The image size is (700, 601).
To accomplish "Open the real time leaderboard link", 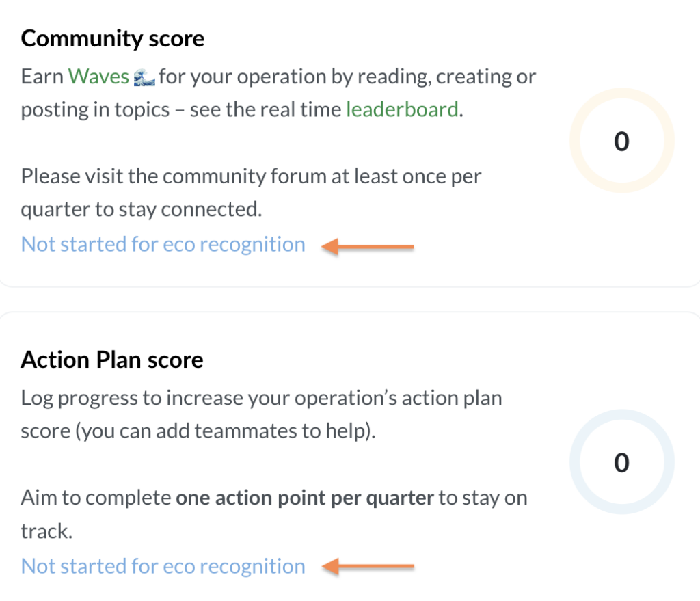I will [x=402, y=109].
